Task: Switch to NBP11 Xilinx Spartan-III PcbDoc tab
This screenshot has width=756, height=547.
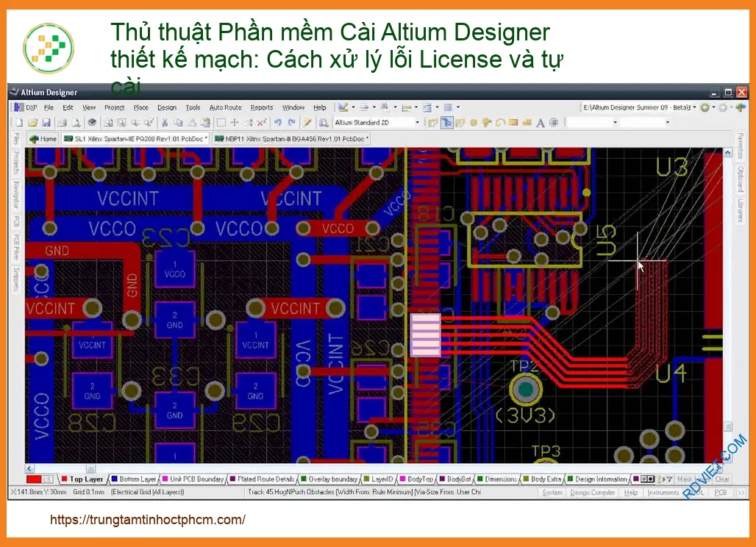Action: coord(291,139)
